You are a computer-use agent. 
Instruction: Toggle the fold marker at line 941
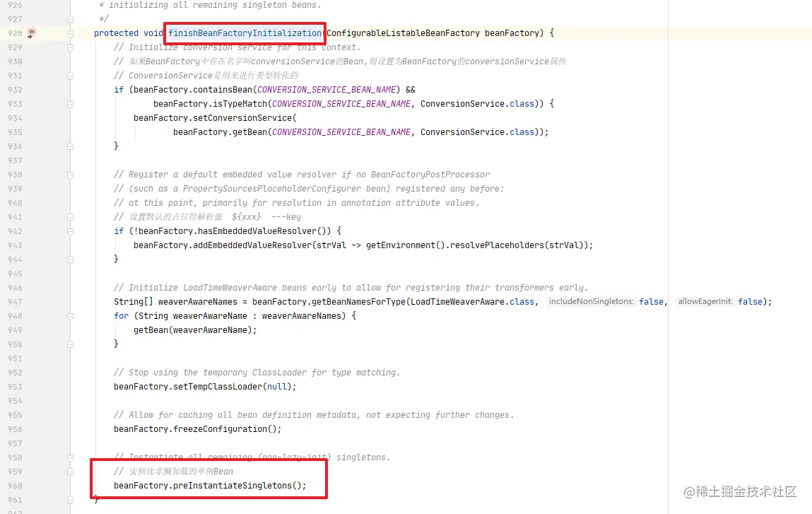[x=70, y=217]
